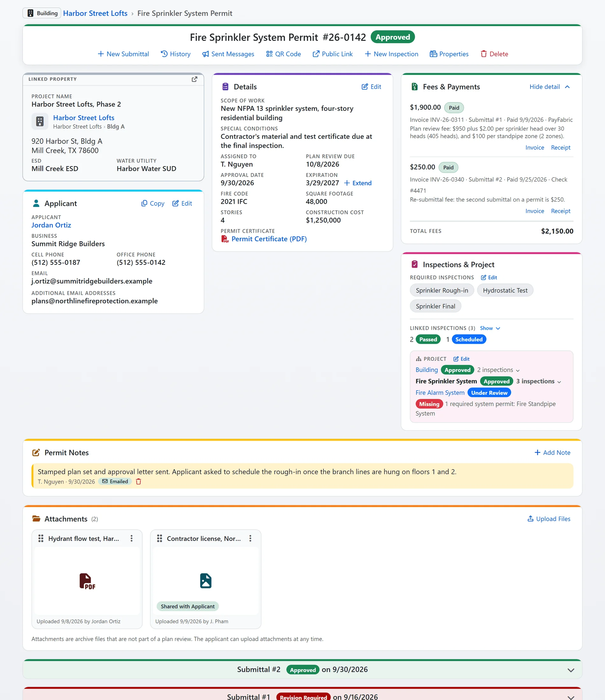The width and height of the screenshot is (605, 700).
Task: Open Contractor license attachment options menu
Action: tap(250, 538)
